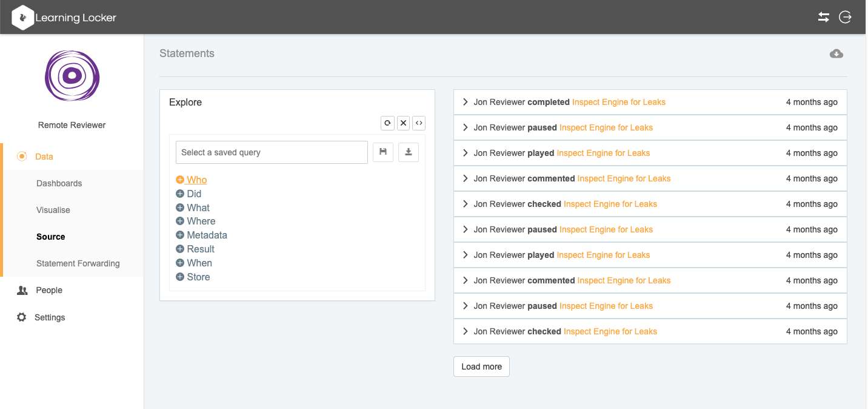Click the switch organisation arrows icon
The image size is (868, 409).
[823, 17]
